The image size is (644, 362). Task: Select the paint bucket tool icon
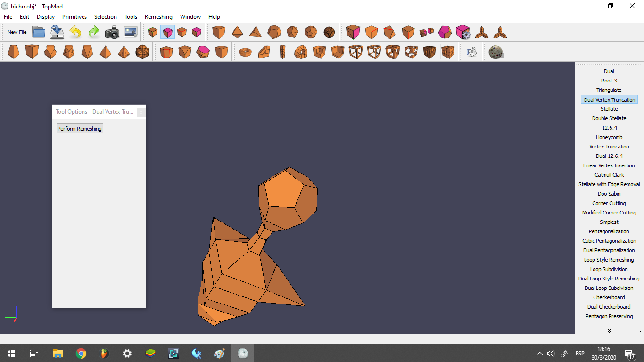[x=471, y=52]
